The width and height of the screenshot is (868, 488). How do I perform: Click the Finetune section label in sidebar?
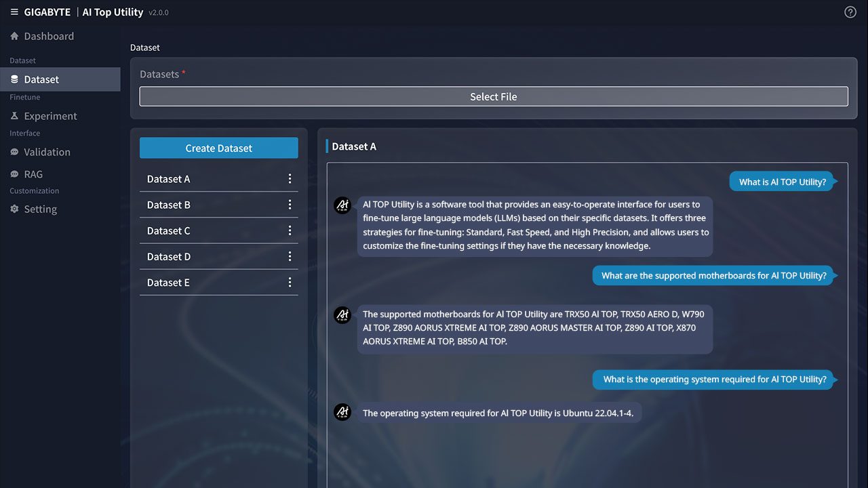(25, 97)
